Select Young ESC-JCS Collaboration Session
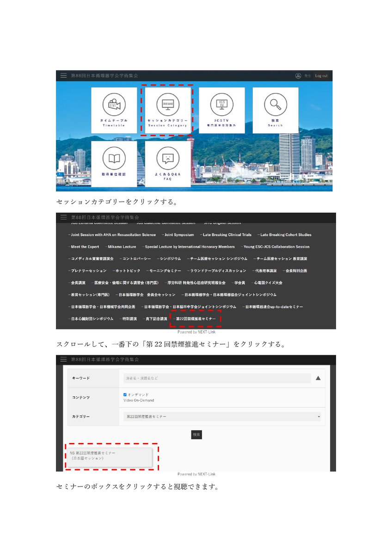Screen dimensions: 392x555 (x=276, y=247)
